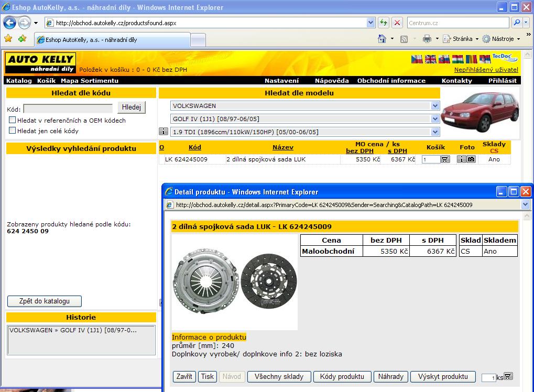
Task: Add product to cart via results row cart icon
Action: (445, 159)
